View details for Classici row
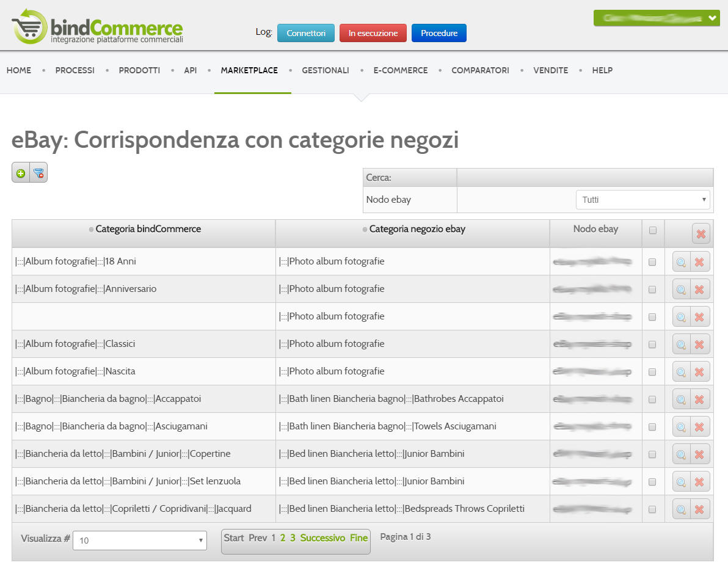 pyautogui.click(x=681, y=344)
